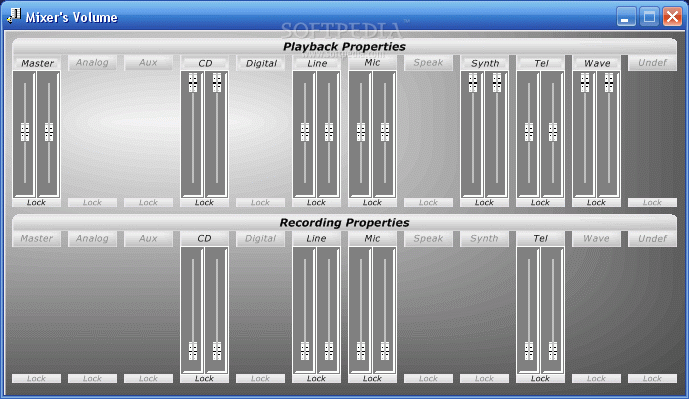Click the Mixer's Volume title bar icon
The height and width of the screenshot is (399, 689).
[14, 16]
